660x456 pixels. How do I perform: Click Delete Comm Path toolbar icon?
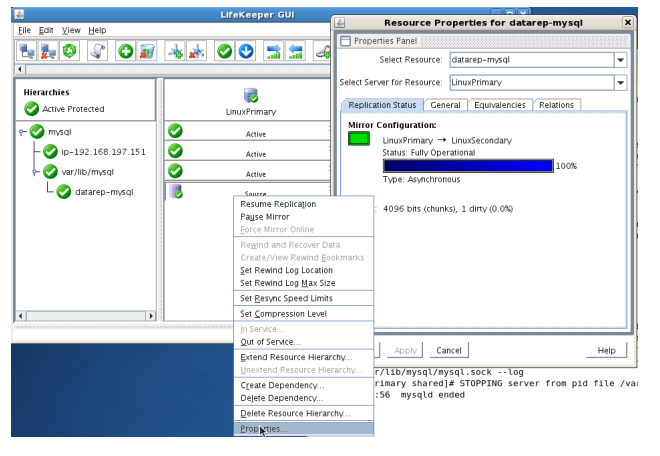196,51
